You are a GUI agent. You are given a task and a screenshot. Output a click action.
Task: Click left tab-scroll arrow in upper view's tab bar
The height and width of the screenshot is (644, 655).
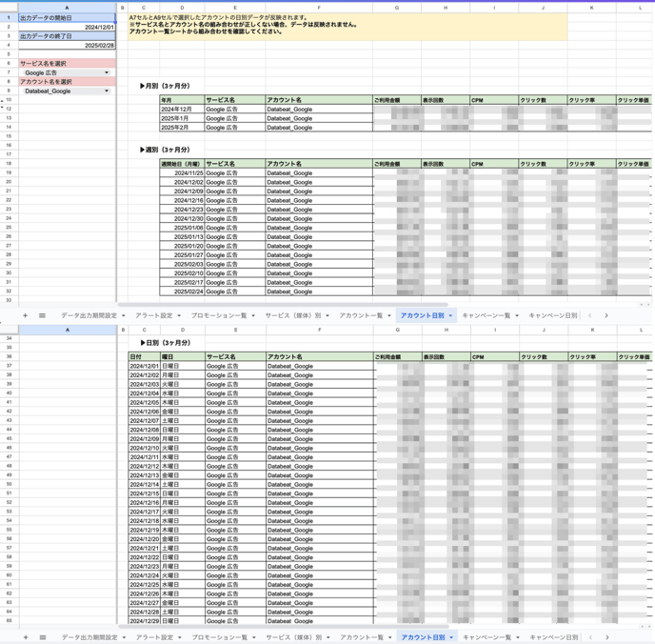coord(590,315)
